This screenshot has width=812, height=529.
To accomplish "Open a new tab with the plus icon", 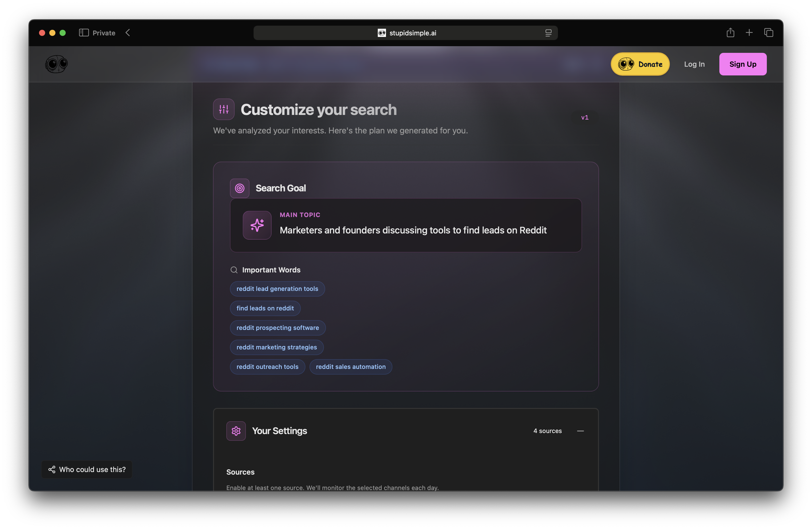I will point(749,32).
